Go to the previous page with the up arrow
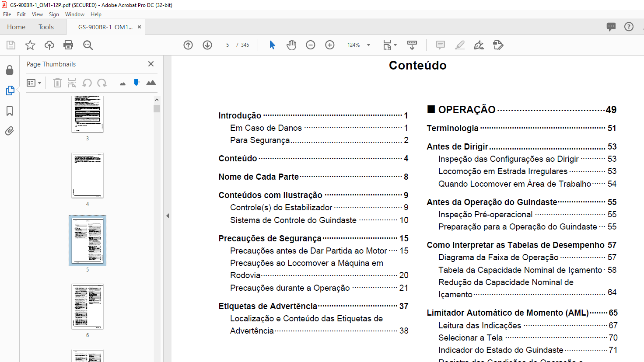 [x=188, y=45]
